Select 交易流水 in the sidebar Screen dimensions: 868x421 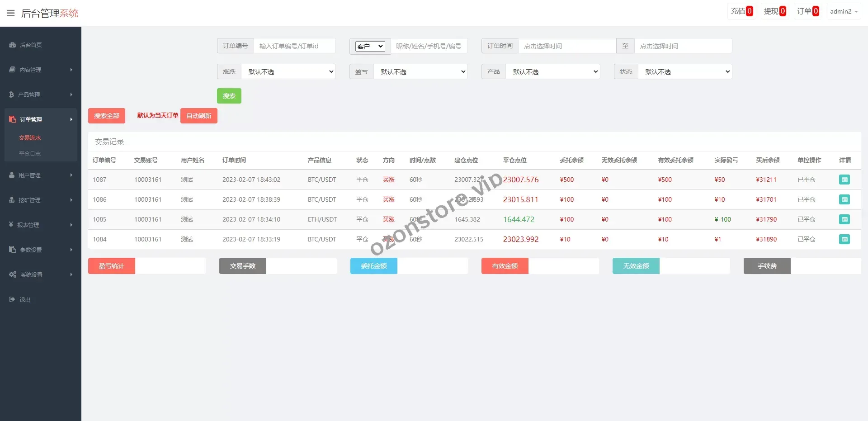coord(30,138)
